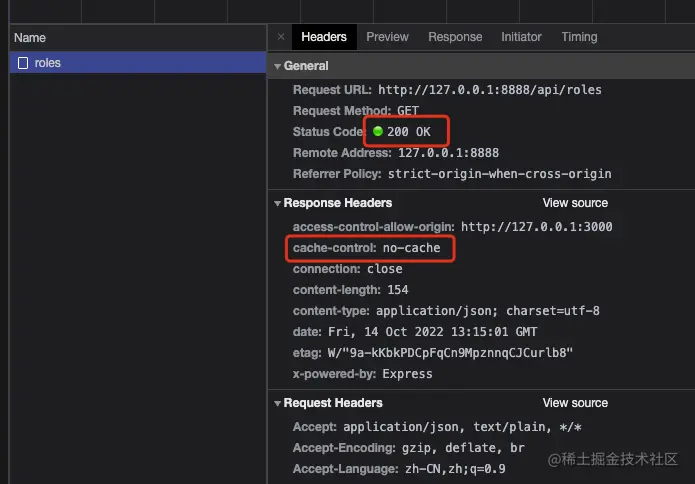Open the Preview tab
This screenshot has width=695, height=484.
[x=387, y=37]
